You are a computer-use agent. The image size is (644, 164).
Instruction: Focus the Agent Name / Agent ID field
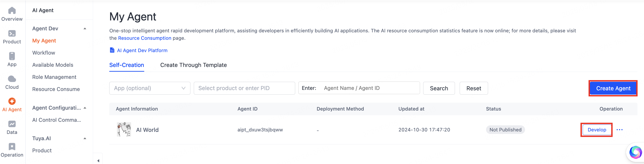pyautogui.click(x=359, y=88)
